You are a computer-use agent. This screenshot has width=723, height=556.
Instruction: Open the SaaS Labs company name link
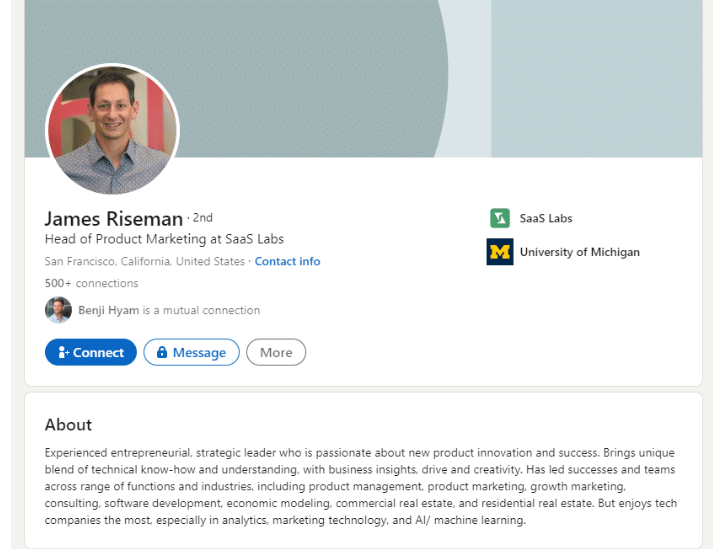pyautogui.click(x=546, y=218)
